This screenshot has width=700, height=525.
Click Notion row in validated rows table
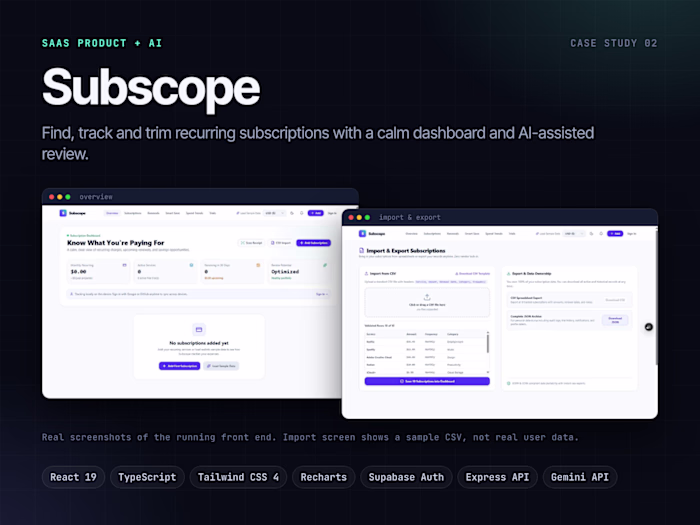coord(425,365)
